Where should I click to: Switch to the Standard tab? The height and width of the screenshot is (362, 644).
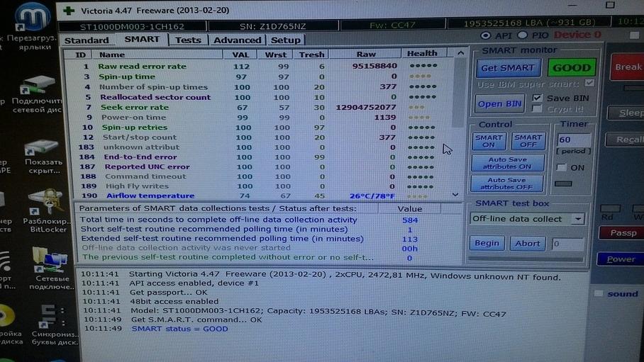coord(87,40)
